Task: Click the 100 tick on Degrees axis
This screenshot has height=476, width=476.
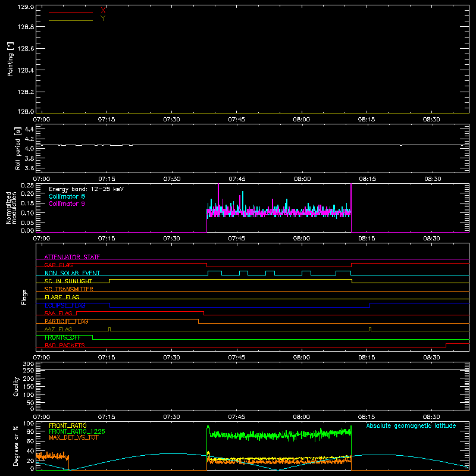Action: (x=29, y=424)
